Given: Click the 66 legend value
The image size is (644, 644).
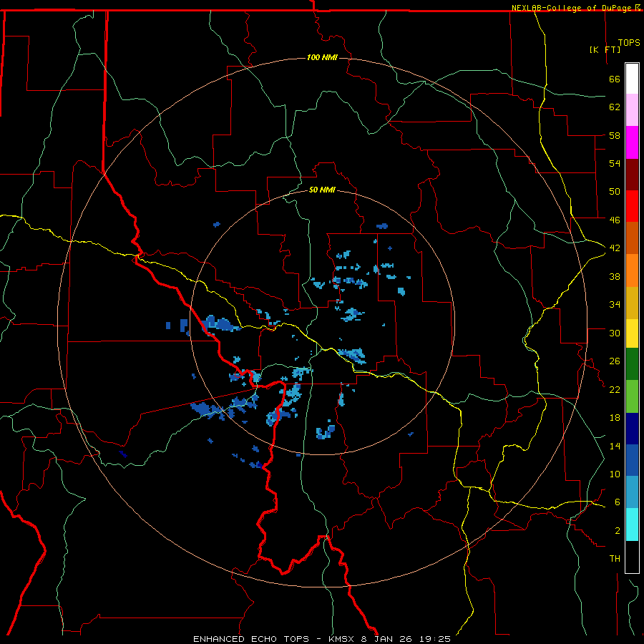Looking at the screenshot, I should [x=615, y=79].
